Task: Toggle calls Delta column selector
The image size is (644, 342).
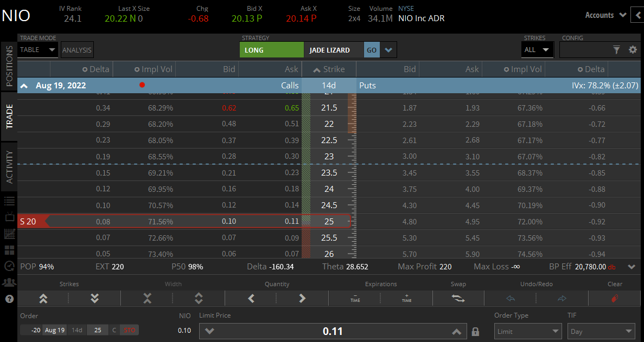Action: [x=85, y=69]
